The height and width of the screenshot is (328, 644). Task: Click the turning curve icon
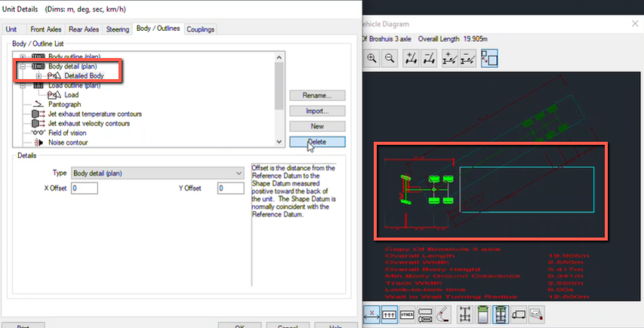tap(442, 314)
